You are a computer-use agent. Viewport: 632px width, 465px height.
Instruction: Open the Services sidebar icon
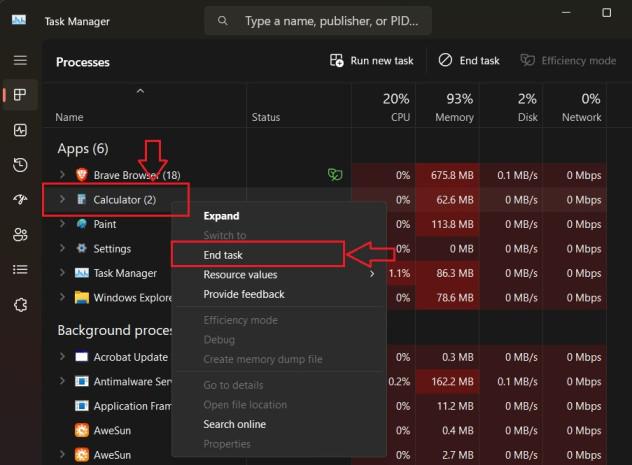click(x=20, y=305)
